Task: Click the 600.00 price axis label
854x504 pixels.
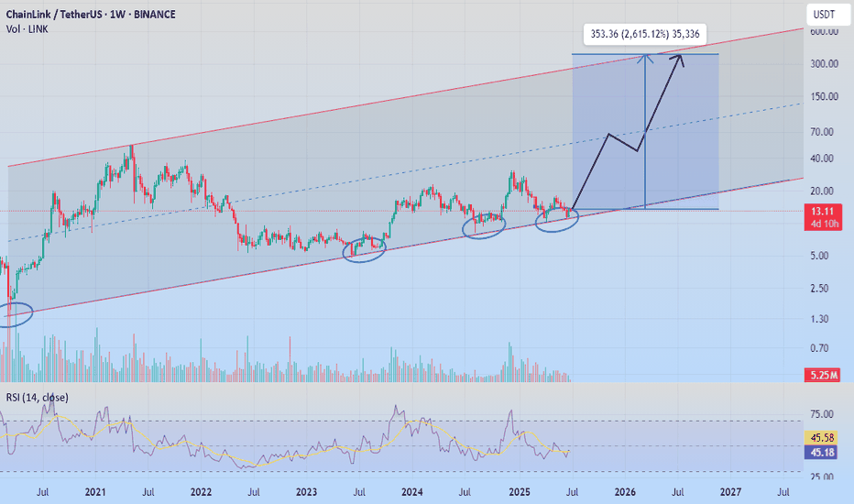Action: 824,31
